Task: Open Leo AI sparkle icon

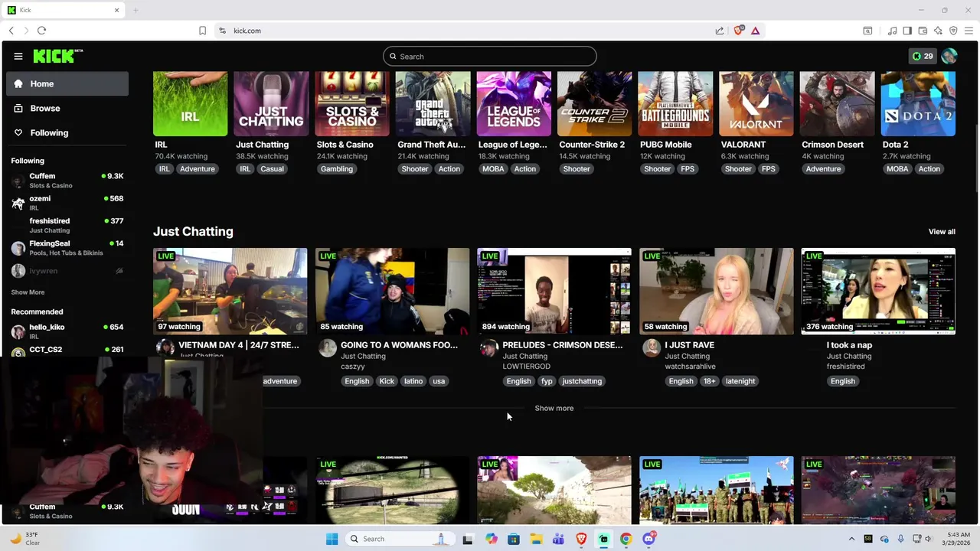Action: tap(938, 31)
